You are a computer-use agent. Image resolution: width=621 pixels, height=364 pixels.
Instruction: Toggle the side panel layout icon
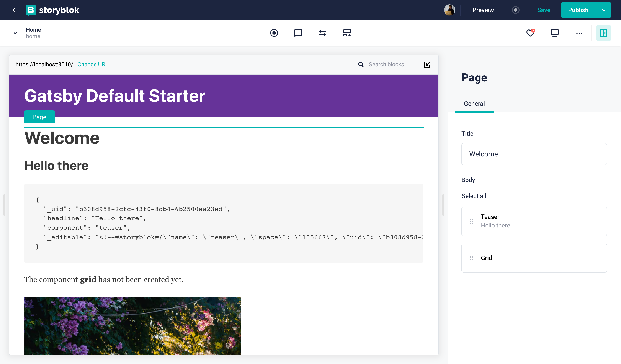[603, 33]
